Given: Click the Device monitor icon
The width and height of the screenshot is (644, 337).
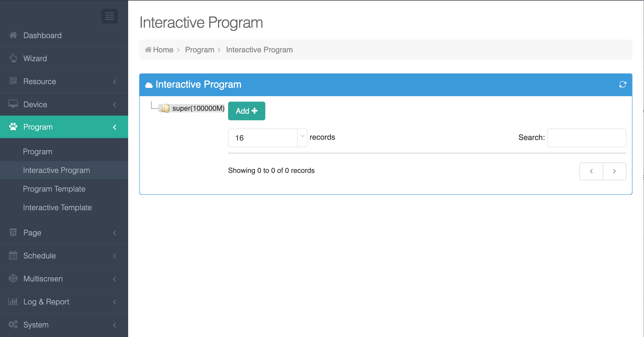Looking at the screenshot, I should click(13, 104).
